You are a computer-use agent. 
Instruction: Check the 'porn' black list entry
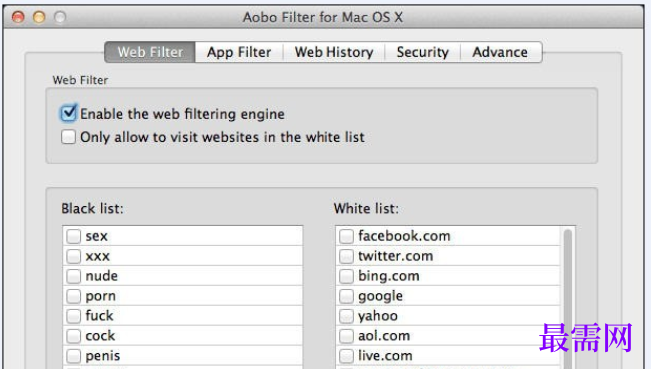click(x=73, y=296)
